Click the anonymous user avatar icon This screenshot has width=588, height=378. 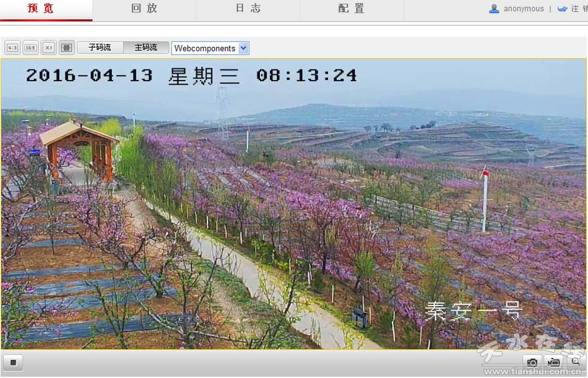(494, 9)
